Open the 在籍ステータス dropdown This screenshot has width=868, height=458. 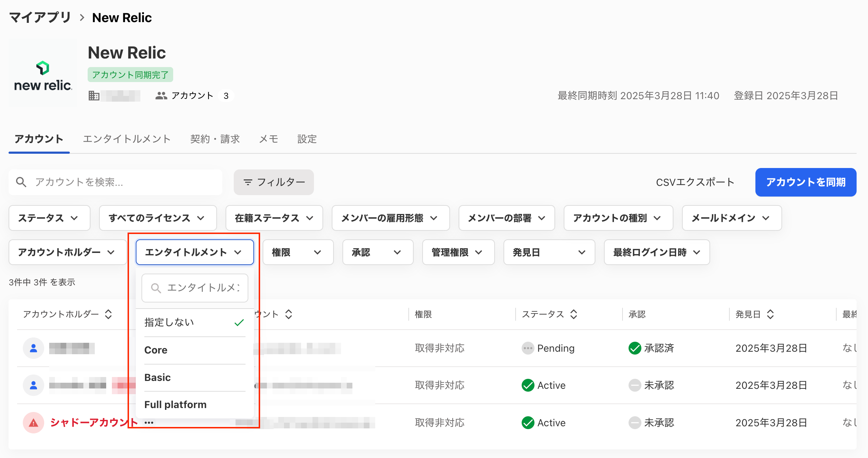point(274,218)
